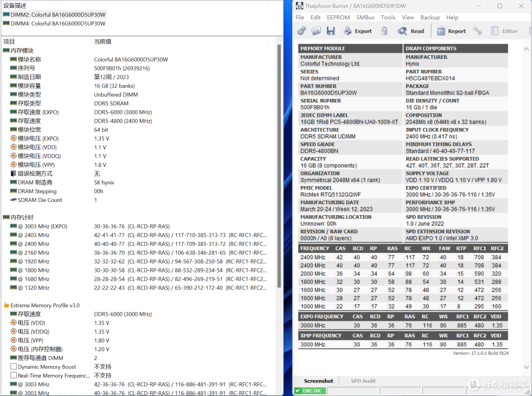Open the EEPROM menu

[x=338, y=17]
